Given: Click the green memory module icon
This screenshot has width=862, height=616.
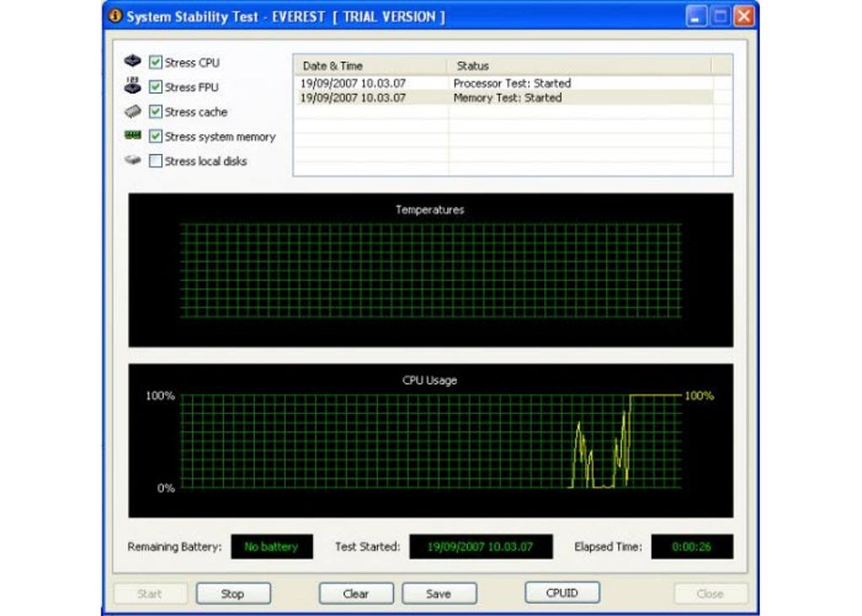Looking at the screenshot, I should pyautogui.click(x=133, y=135).
